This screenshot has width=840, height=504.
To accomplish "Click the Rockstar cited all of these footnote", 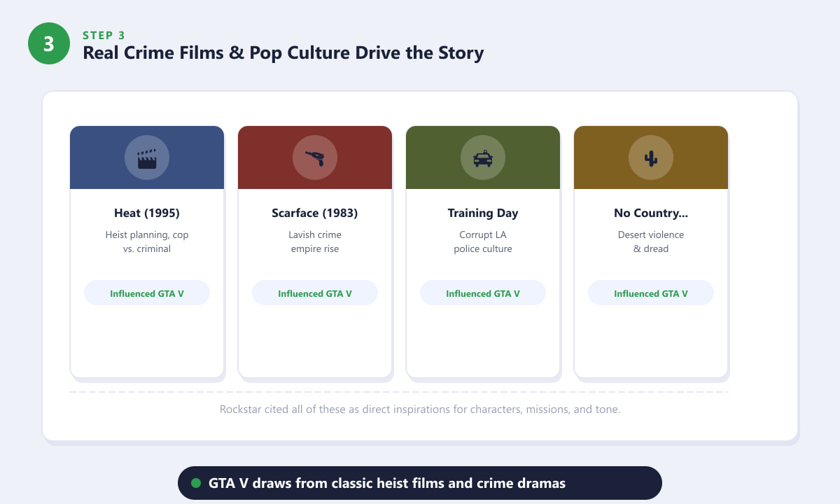I will [x=420, y=409].
